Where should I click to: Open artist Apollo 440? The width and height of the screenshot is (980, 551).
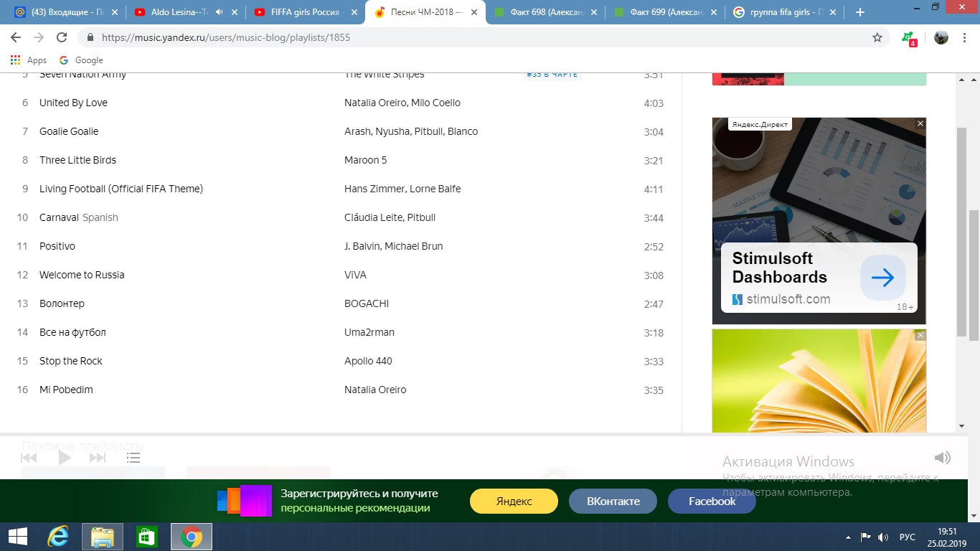(368, 361)
